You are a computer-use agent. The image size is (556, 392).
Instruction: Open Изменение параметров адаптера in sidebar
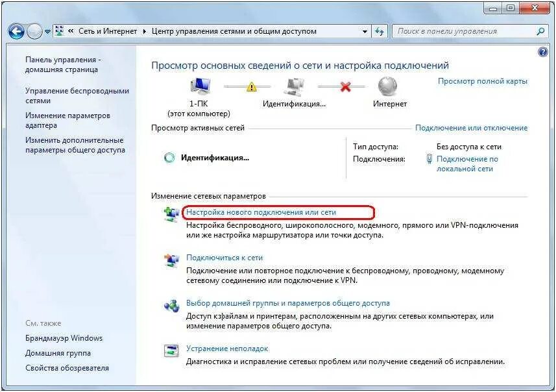pyautogui.click(x=67, y=120)
